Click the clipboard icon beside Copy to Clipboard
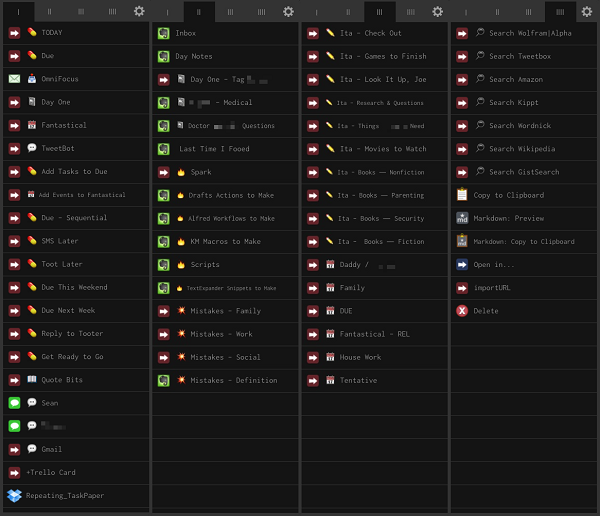600x516 pixels. 462,195
